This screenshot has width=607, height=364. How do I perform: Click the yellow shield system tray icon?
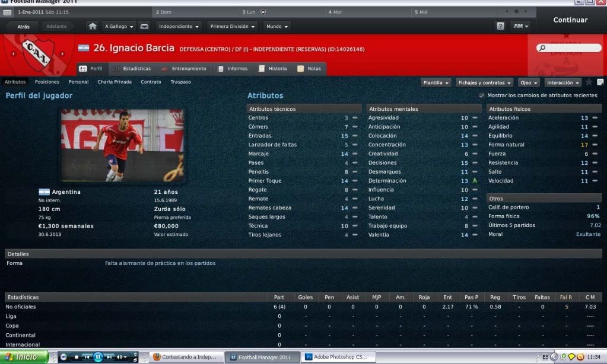pyautogui.click(x=572, y=357)
